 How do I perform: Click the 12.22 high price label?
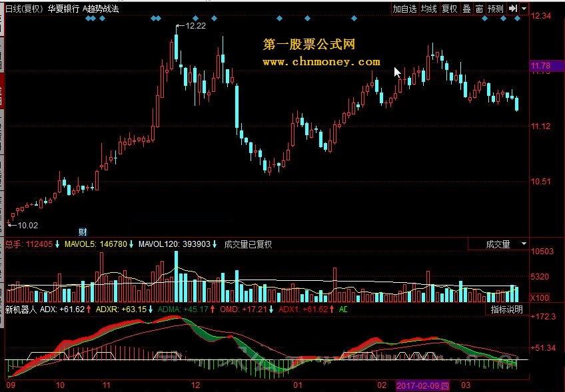[x=196, y=26]
